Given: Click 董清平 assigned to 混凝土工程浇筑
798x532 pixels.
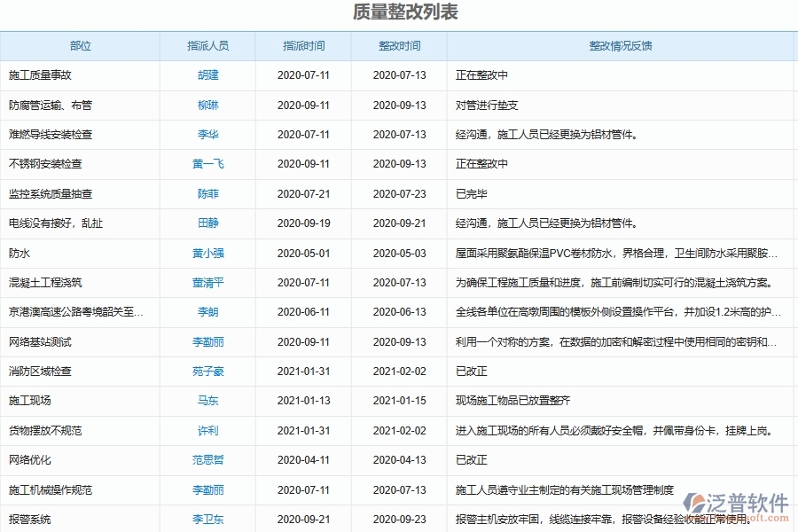Looking at the screenshot, I should pyautogui.click(x=207, y=282).
